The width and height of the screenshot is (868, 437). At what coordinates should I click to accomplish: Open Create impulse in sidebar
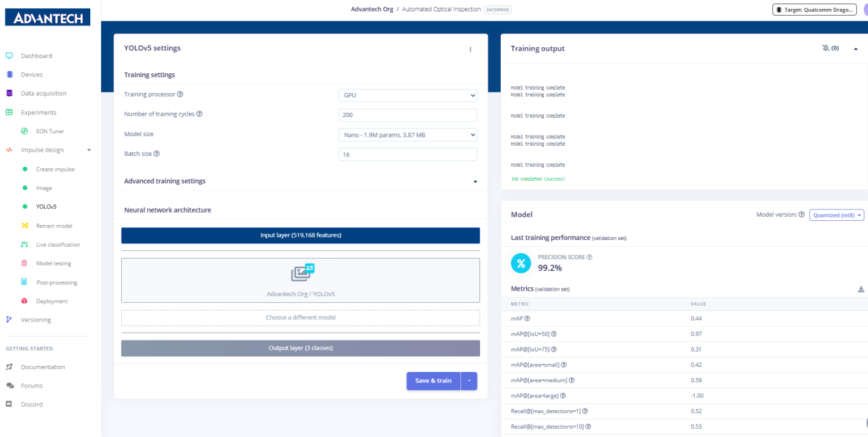55,169
